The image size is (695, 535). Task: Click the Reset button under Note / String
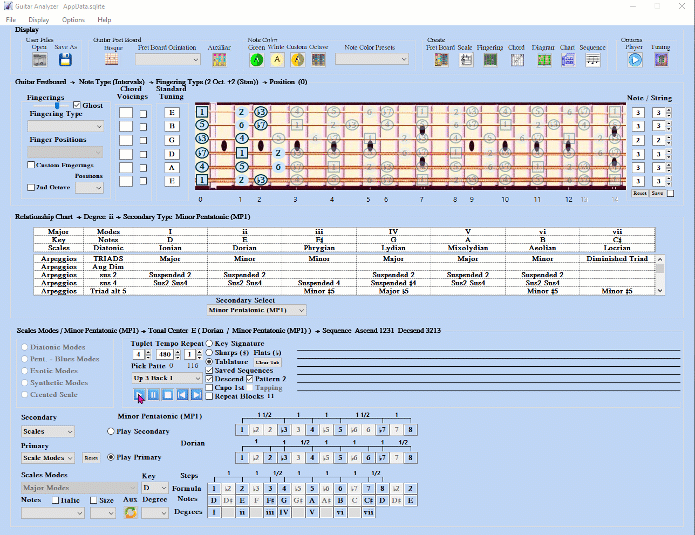point(640,193)
